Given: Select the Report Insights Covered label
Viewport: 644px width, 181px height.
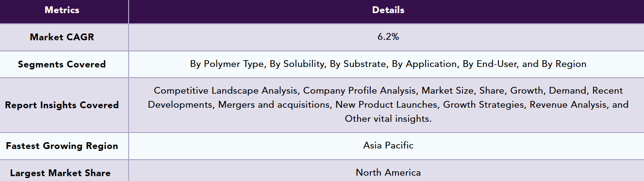Looking at the screenshot, I should (x=62, y=105).
